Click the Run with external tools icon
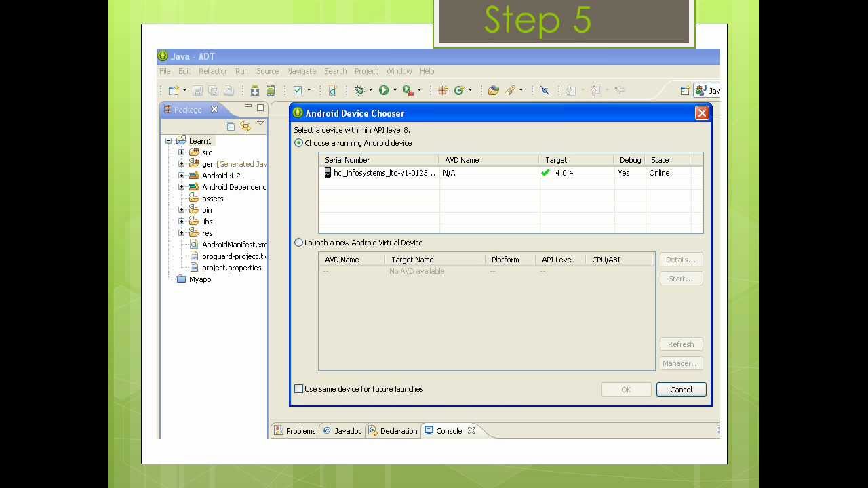This screenshot has height=488, width=868. [408, 90]
